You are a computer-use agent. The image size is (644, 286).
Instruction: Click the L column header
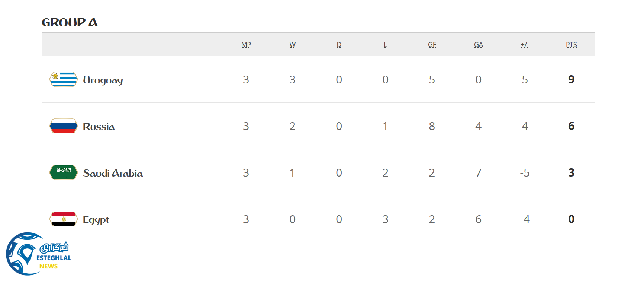[x=386, y=45]
